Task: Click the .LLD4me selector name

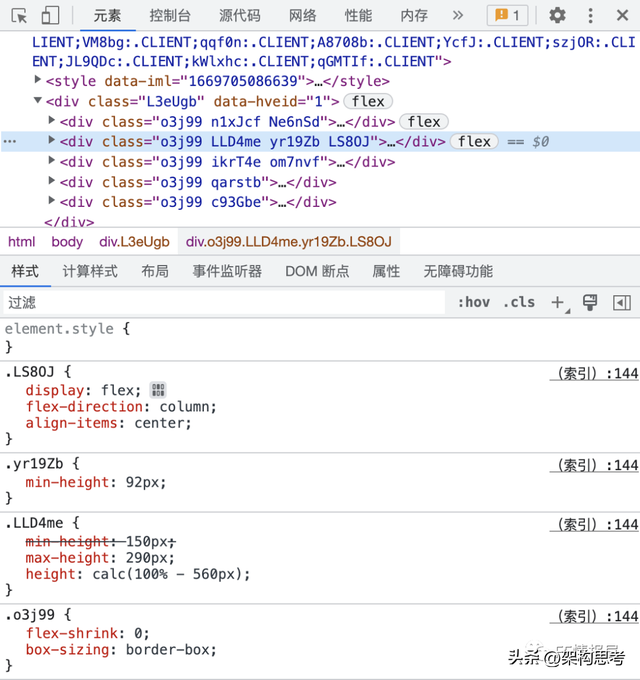Action: point(34,523)
